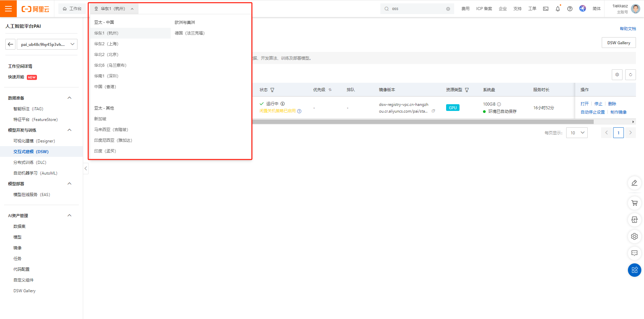This screenshot has width=644, height=319.
Task: Copy the image version address
Action: (x=433, y=111)
